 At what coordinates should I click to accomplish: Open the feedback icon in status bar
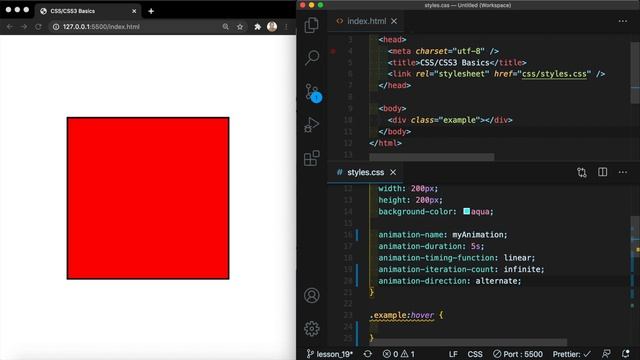pos(607,354)
